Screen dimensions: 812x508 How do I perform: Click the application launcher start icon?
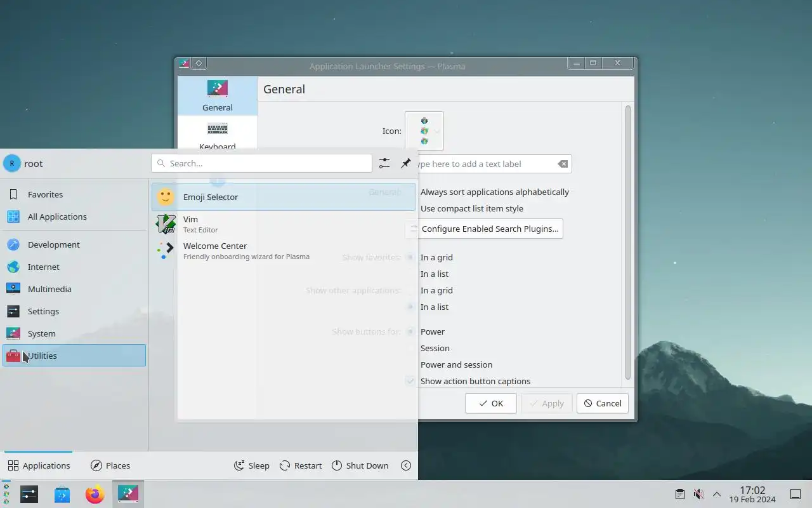point(6,494)
